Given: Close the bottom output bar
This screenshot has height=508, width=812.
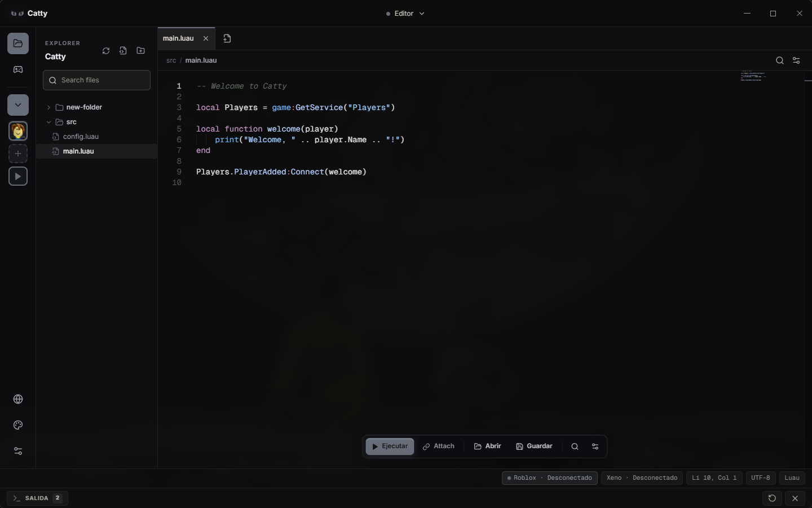Looking at the screenshot, I should click(x=795, y=498).
